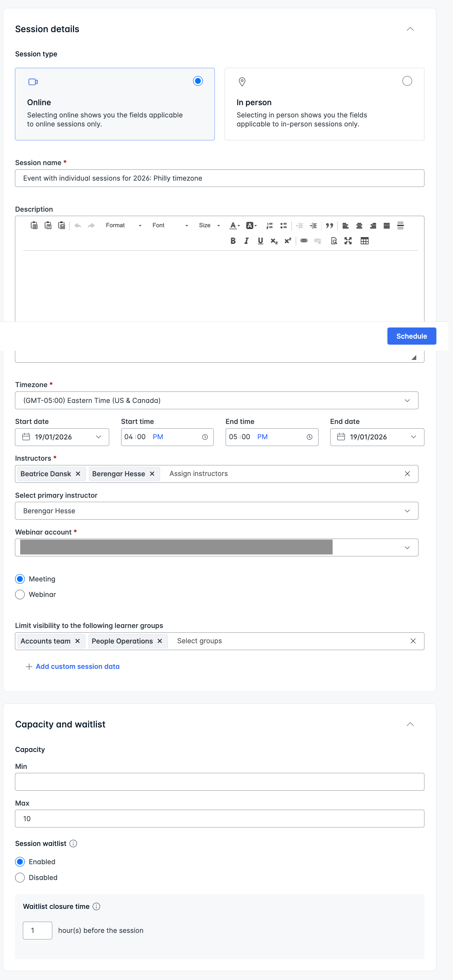
Task: Insert a bulleted list
Action: pos(283,226)
